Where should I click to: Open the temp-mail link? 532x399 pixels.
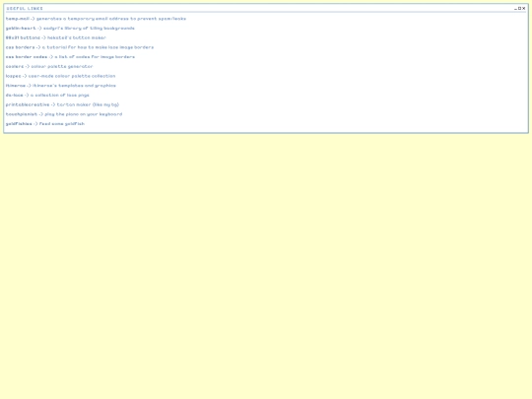18,19
